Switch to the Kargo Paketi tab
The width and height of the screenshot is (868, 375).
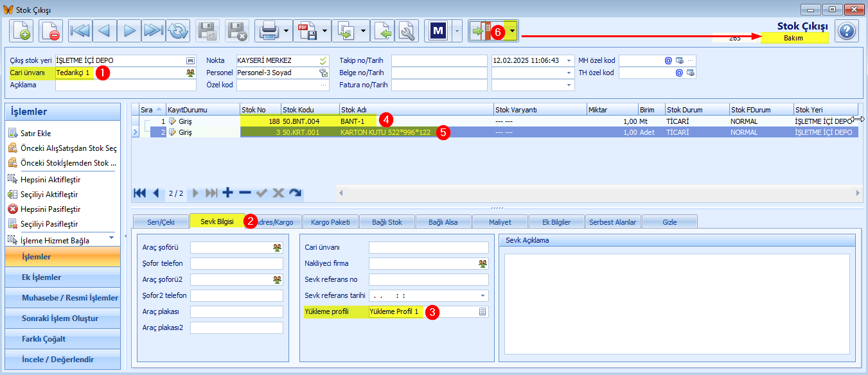point(330,222)
